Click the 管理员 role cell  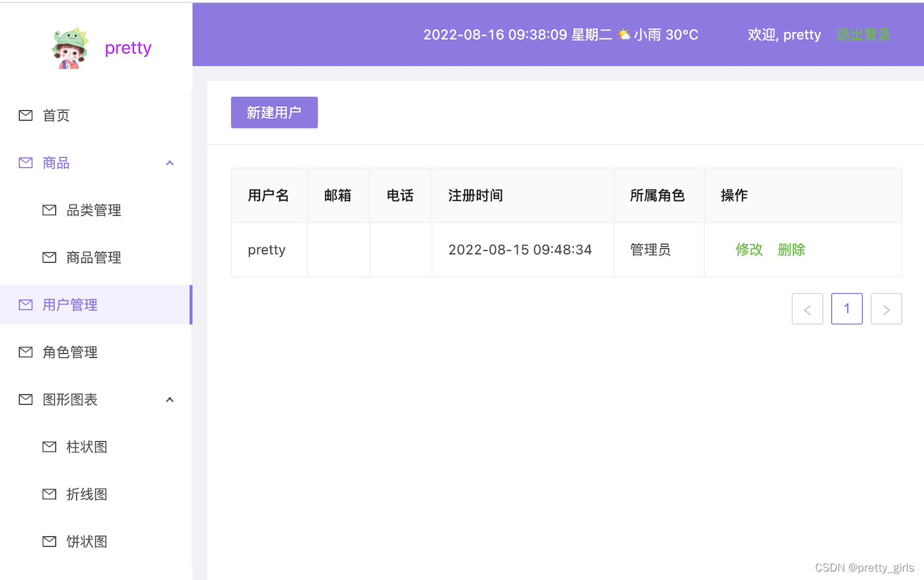click(x=659, y=250)
